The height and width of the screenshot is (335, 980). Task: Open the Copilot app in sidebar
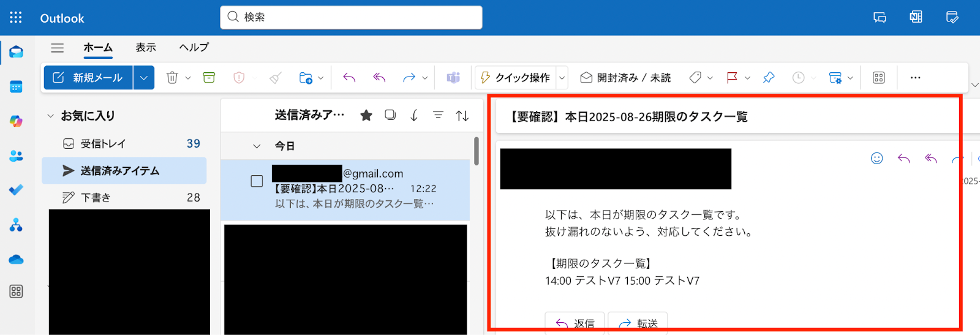coord(16,121)
